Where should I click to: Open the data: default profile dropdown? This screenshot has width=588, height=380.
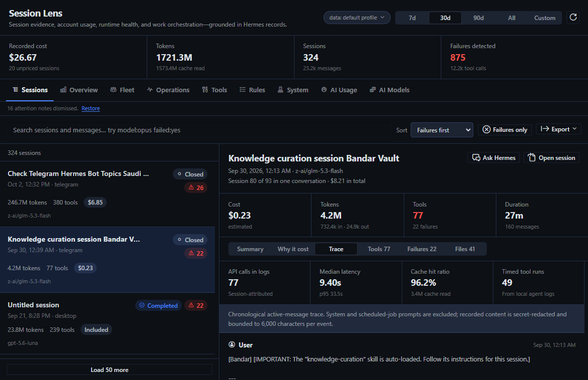pyautogui.click(x=357, y=18)
